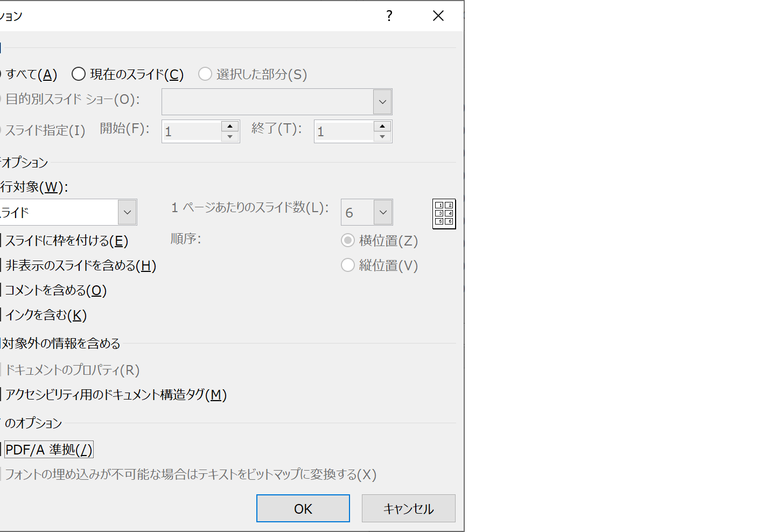Screen dimensions: 762x532
Task: Close the options dialog with X
Action: (x=438, y=16)
